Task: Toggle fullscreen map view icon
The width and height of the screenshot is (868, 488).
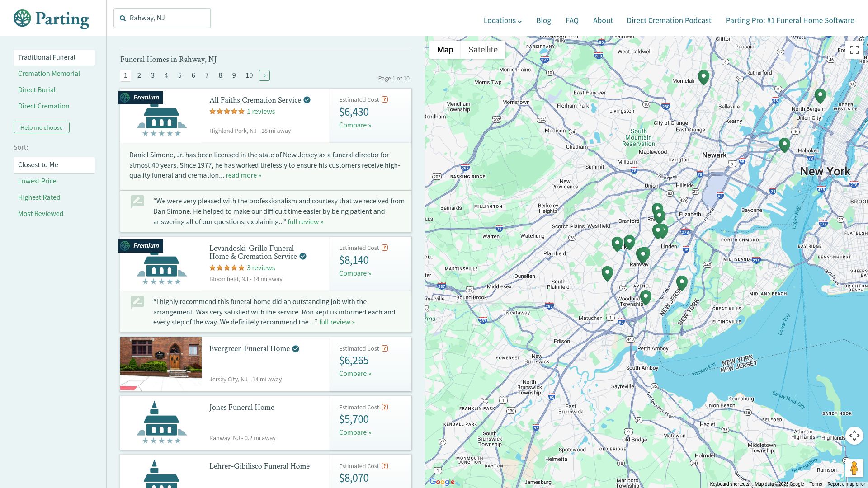Action: [x=854, y=50]
